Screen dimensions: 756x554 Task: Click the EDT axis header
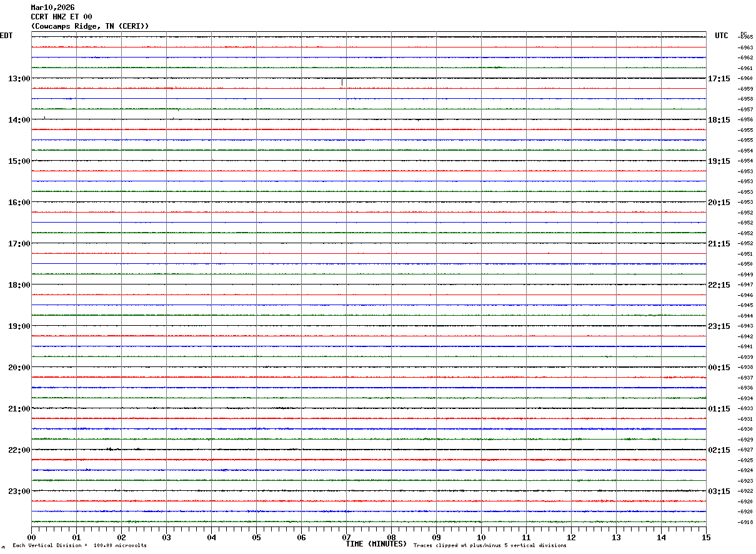coord(6,36)
